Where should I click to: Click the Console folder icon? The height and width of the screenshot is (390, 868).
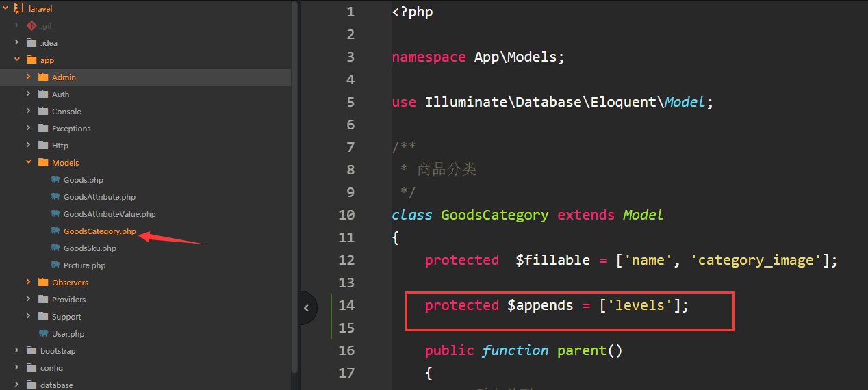coord(43,112)
